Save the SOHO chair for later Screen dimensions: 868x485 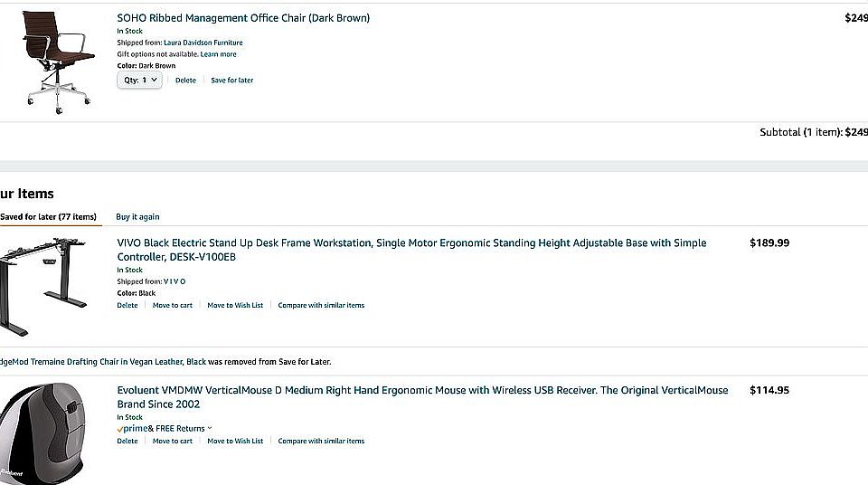232,81
